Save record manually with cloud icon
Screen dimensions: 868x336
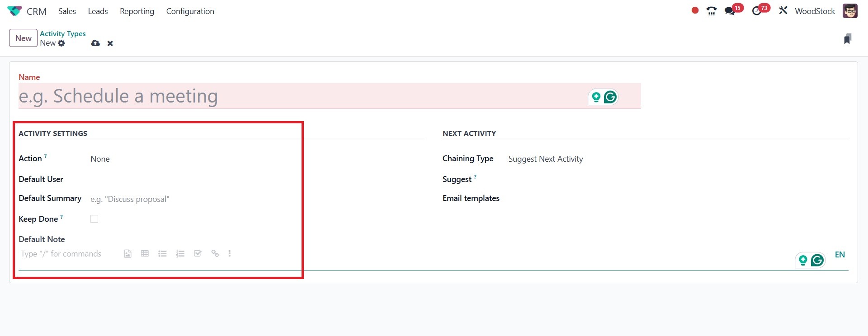pyautogui.click(x=95, y=43)
